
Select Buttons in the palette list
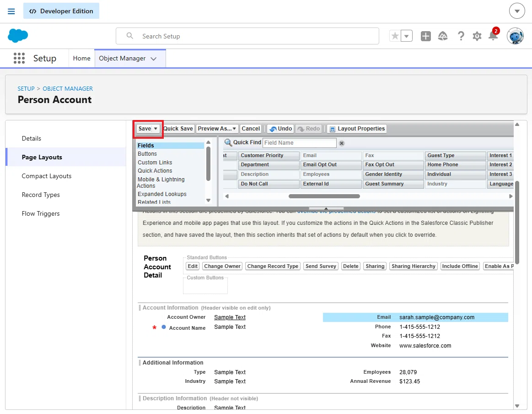point(147,154)
